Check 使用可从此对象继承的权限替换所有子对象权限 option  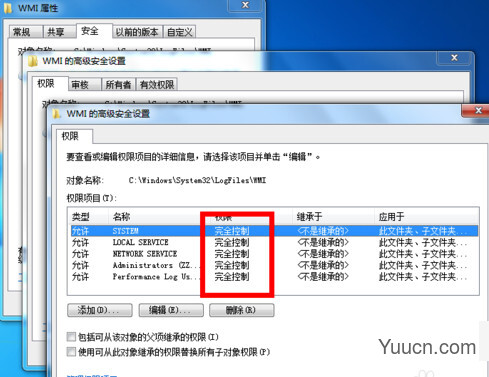click(71, 352)
